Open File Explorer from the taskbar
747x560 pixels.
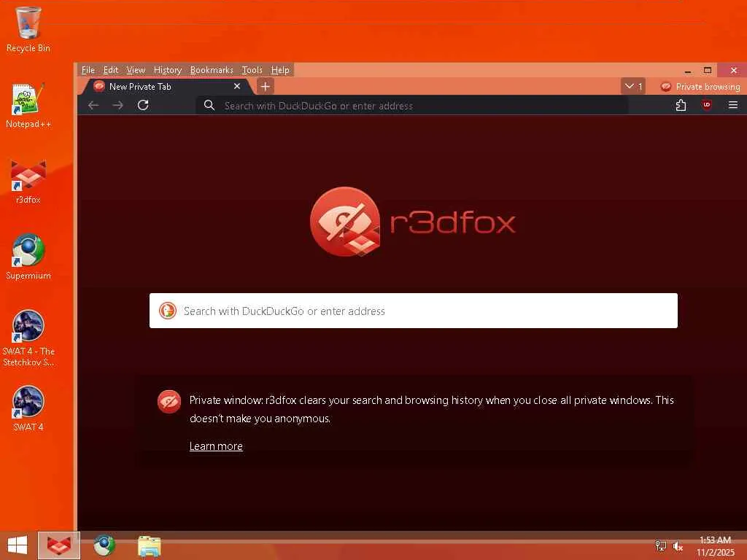click(x=149, y=545)
